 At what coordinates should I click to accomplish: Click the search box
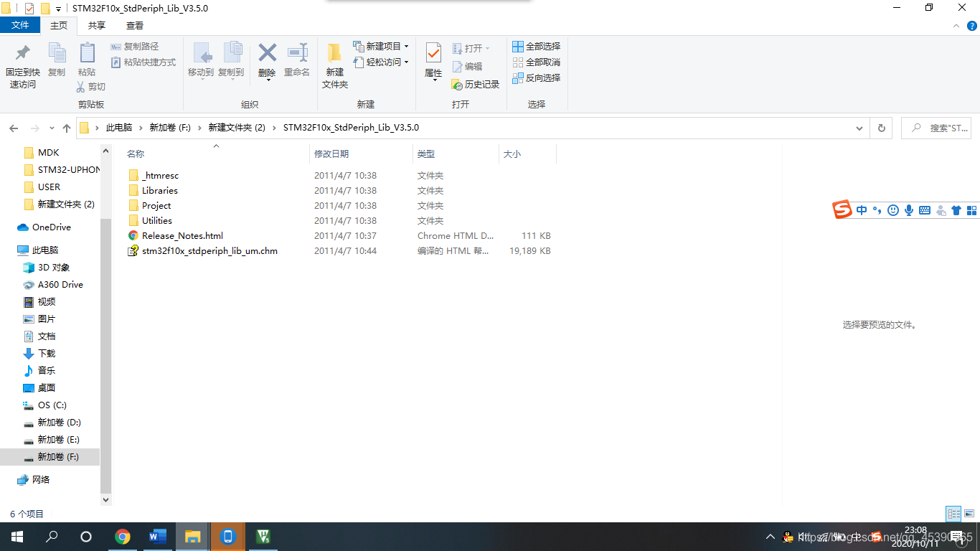936,128
